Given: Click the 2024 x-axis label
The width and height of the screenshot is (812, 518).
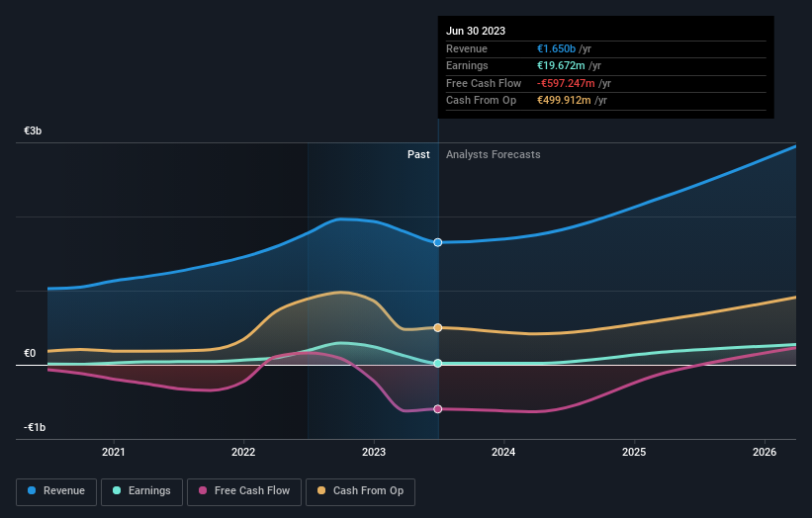Looking at the screenshot, I should click(503, 453).
